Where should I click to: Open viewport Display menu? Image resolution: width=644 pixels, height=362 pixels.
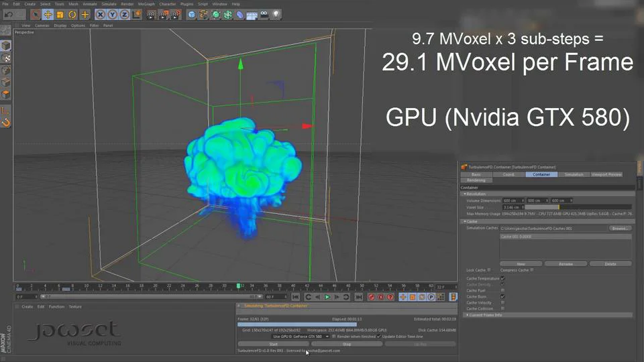(60, 25)
